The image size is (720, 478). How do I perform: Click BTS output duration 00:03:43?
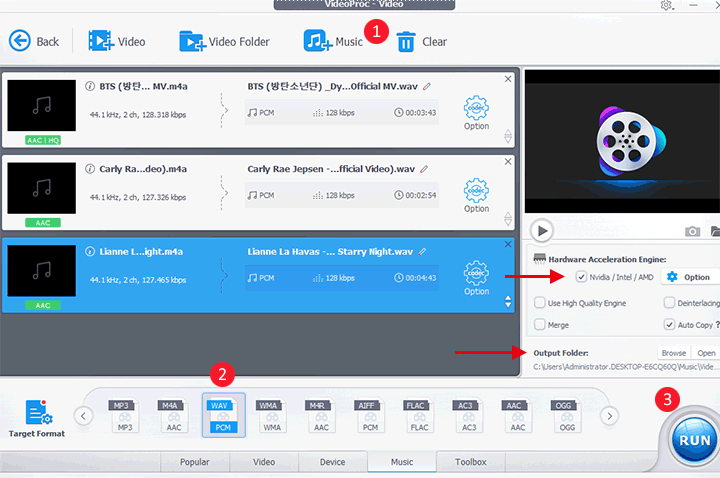(415, 112)
